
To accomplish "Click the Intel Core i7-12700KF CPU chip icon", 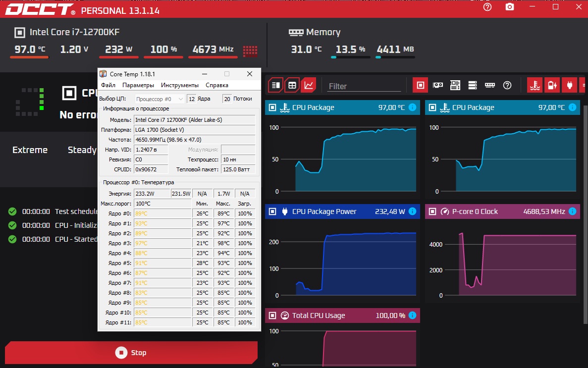I will (x=19, y=33).
